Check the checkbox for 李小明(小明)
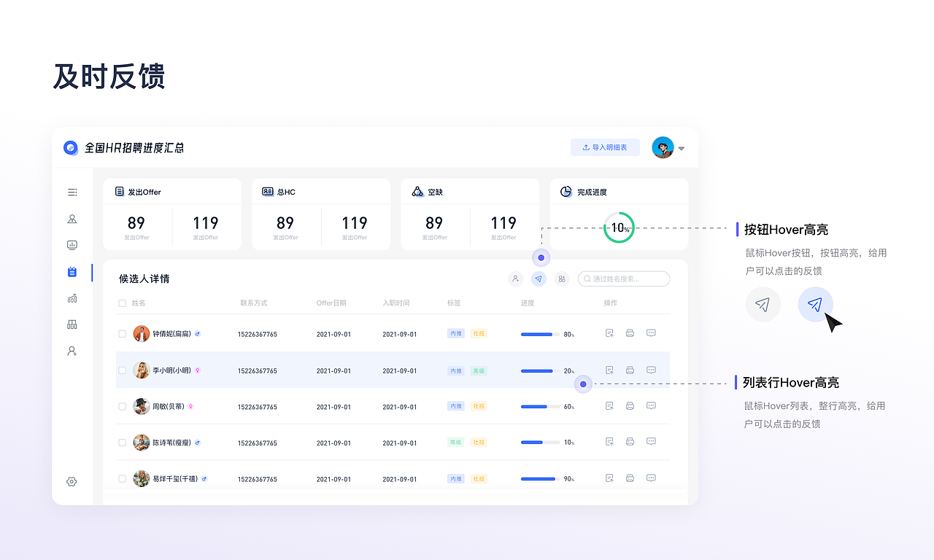Viewport: 934px width, 560px height. pos(122,370)
